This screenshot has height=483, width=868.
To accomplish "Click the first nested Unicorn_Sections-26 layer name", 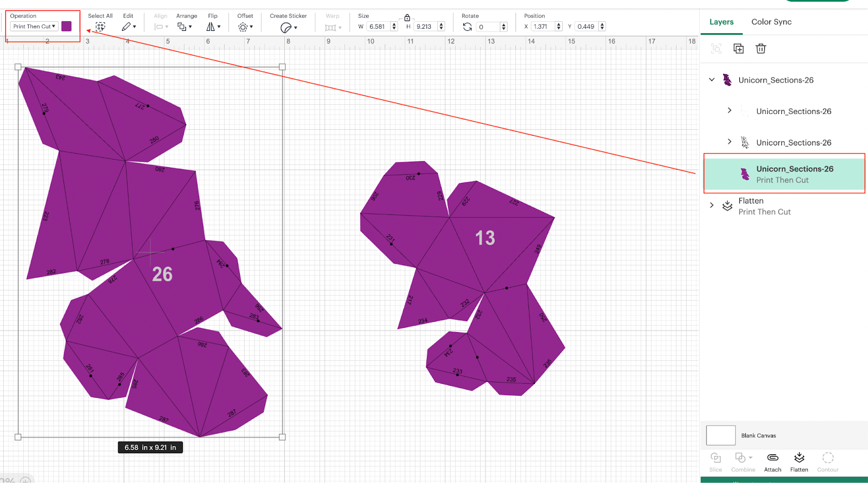I will click(x=794, y=111).
